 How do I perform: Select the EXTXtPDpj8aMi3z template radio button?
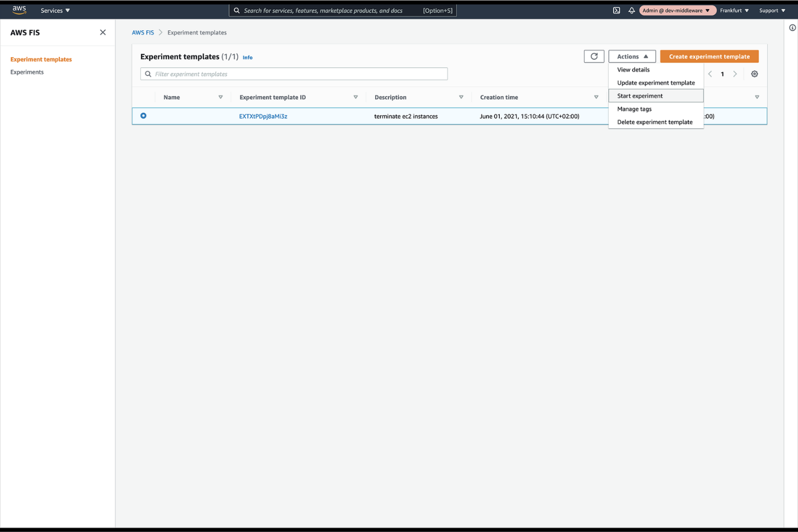(x=143, y=116)
